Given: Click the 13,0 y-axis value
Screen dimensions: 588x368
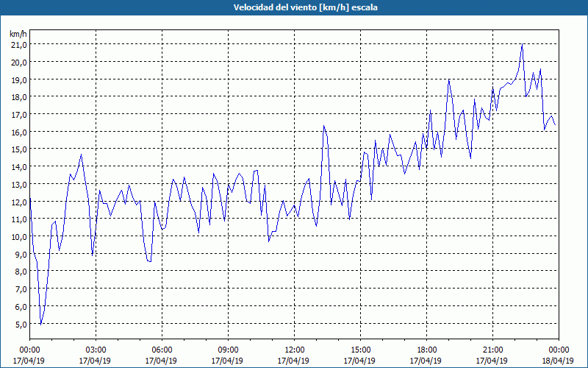Looking at the screenshot, I should (x=20, y=185).
